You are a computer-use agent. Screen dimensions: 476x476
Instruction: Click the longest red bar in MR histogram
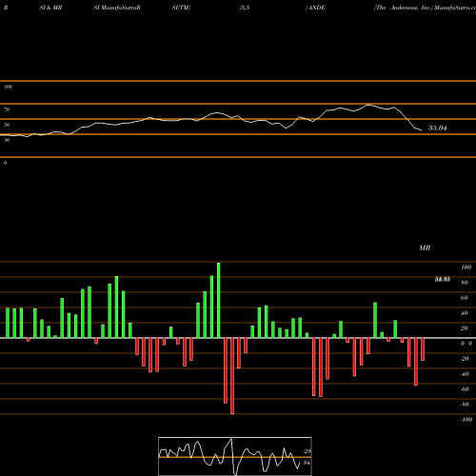232,376
